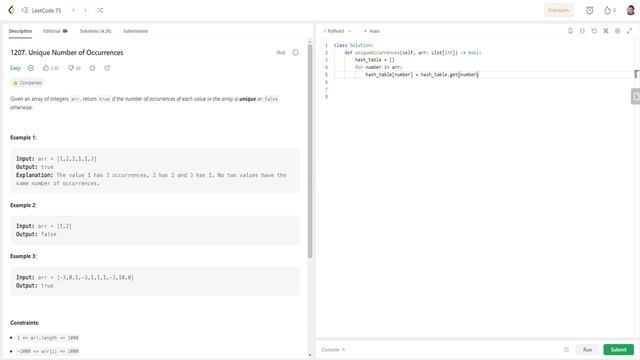Image resolution: width=640 pixels, height=360 pixels.
Task: Open the timer alarm clock icon
Action: [589, 11]
